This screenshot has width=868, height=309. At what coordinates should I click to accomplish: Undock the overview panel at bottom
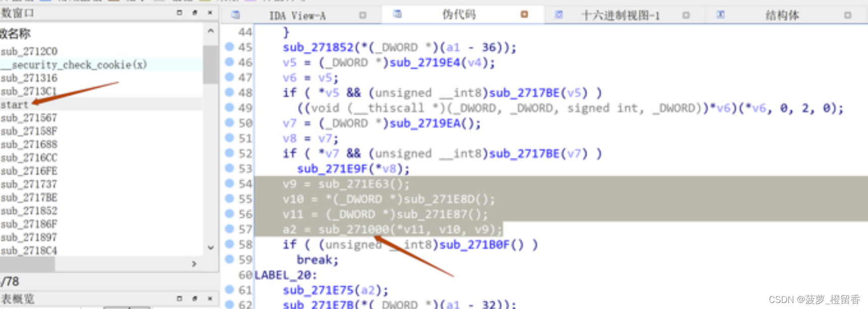click(179, 298)
